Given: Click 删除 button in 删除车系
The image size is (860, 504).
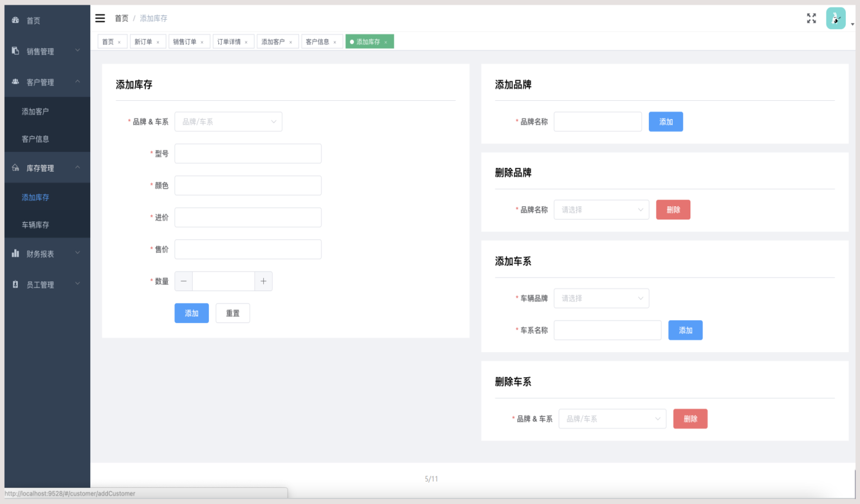Looking at the screenshot, I should tap(690, 419).
